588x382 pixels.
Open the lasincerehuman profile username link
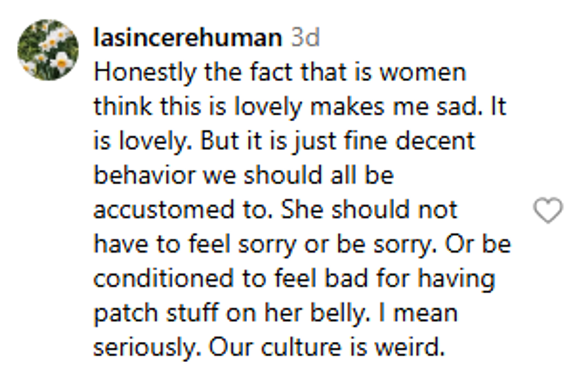(x=188, y=38)
